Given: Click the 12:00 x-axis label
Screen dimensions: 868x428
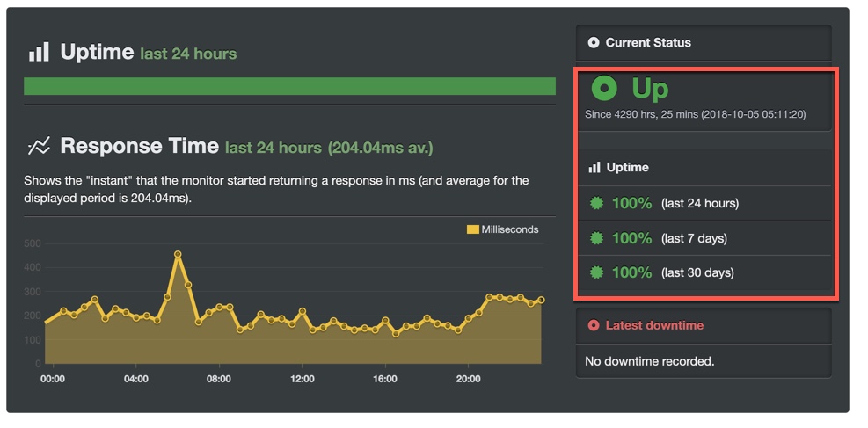Looking at the screenshot, I should [x=303, y=380].
